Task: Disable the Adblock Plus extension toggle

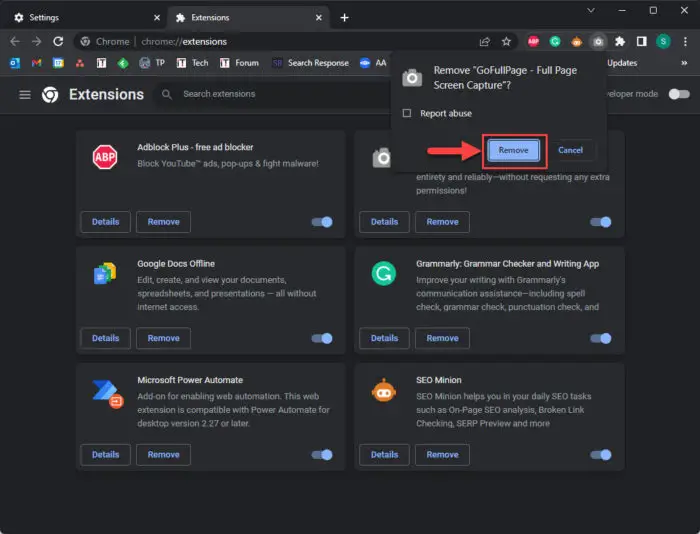Action: [322, 222]
